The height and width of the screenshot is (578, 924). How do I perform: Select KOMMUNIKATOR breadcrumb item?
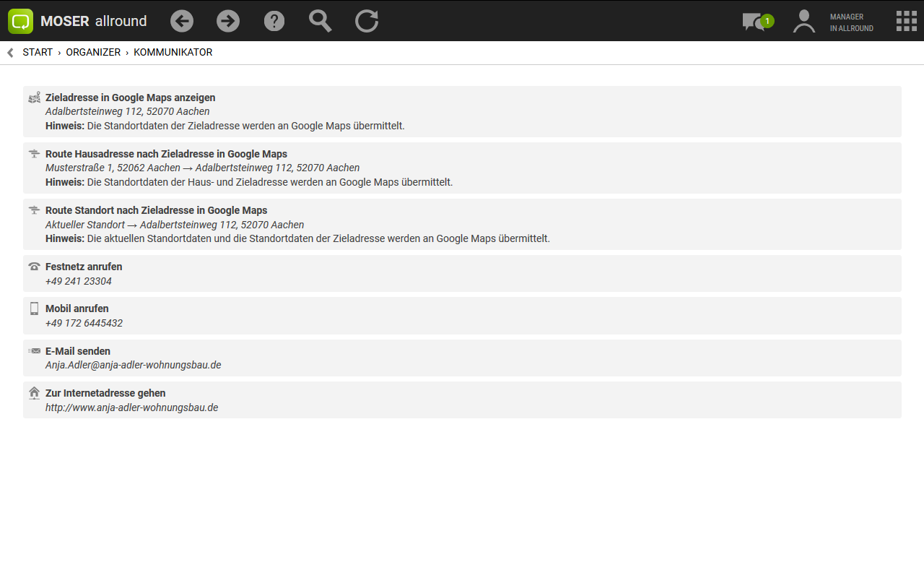click(173, 53)
